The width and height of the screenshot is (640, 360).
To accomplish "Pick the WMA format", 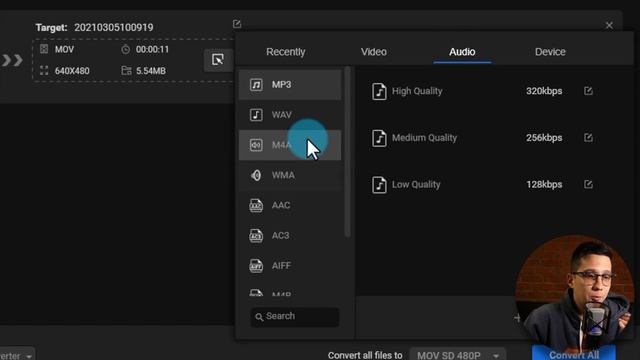I will coord(290,175).
